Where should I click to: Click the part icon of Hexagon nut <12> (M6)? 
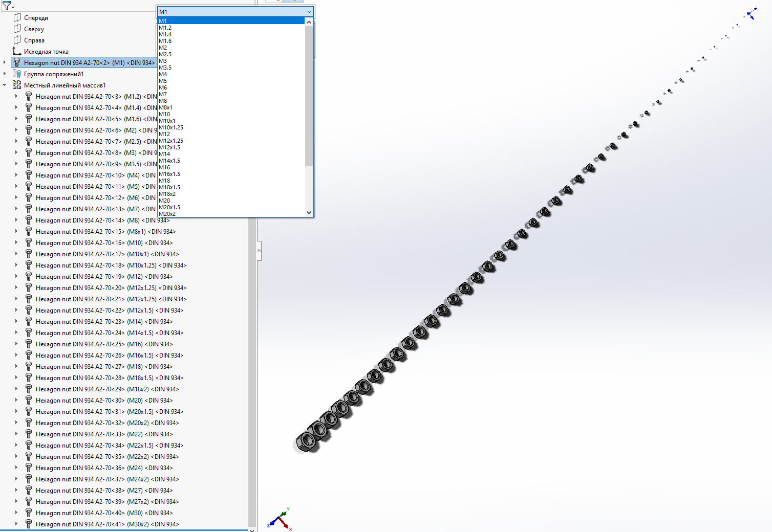pos(29,197)
